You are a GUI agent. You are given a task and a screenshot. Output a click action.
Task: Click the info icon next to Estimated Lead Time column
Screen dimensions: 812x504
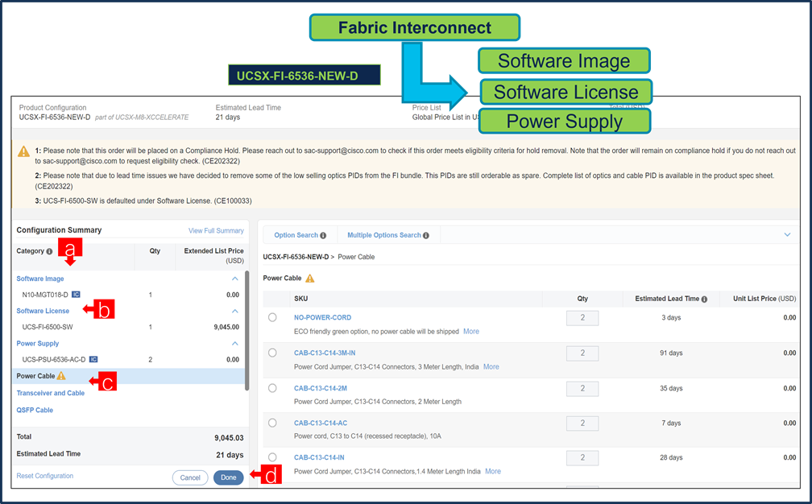pos(704,299)
